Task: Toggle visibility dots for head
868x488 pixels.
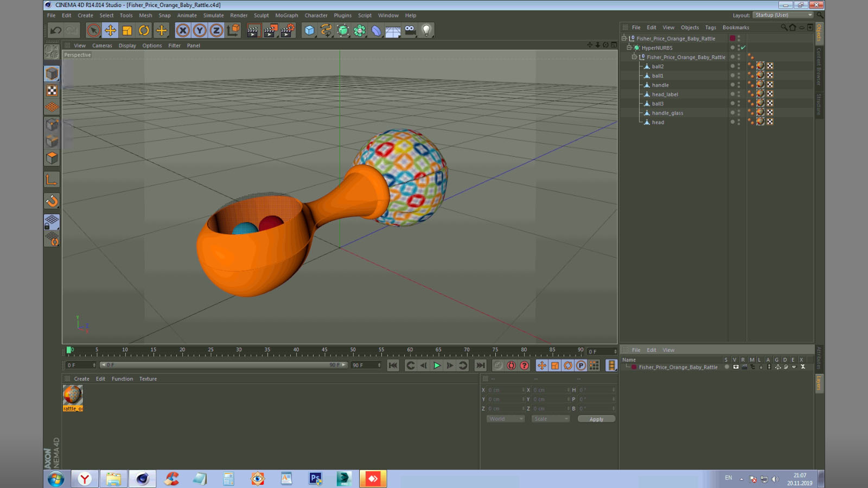Action: pyautogui.click(x=738, y=122)
